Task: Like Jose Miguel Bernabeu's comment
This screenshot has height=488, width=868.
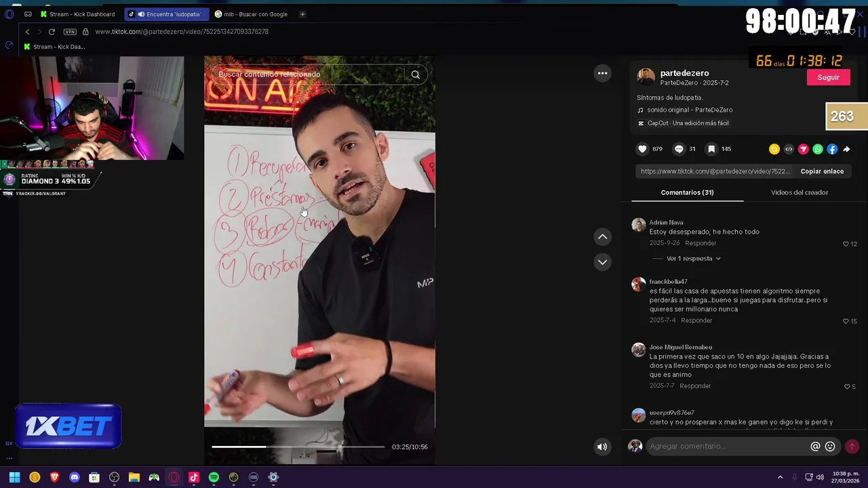Action: (x=847, y=387)
